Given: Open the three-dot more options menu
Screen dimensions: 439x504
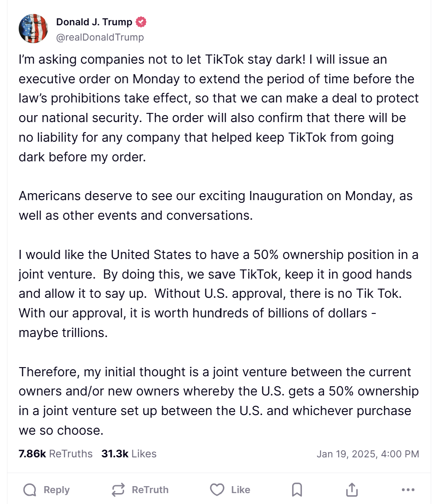Looking at the screenshot, I should pyautogui.click(x=408, y=490).
